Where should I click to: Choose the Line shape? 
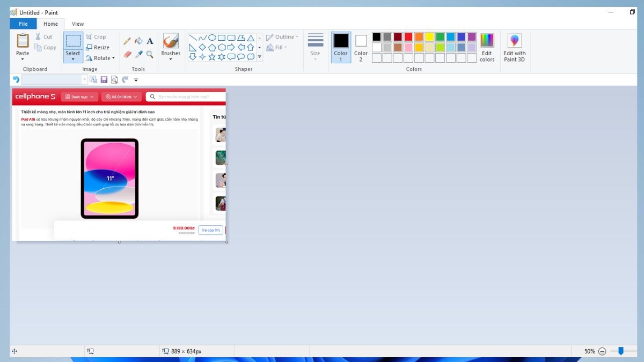pos(193,38)
